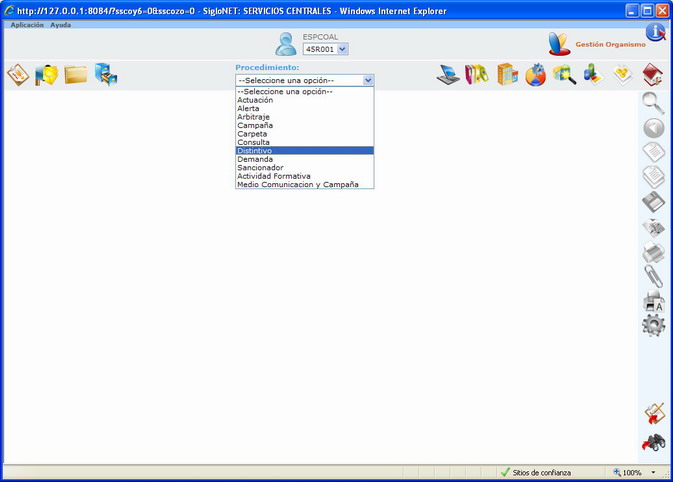Click the single document page icon
The height and width of the screenshot is (482, 673).
[x=653, y=152]
